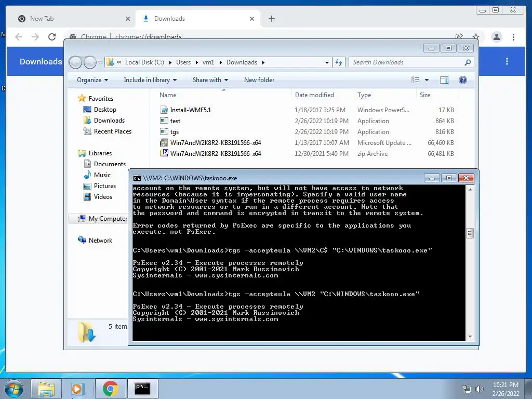The image size is (532, 399).
Task: Select the test application icon
Action: tap(164, 121)
